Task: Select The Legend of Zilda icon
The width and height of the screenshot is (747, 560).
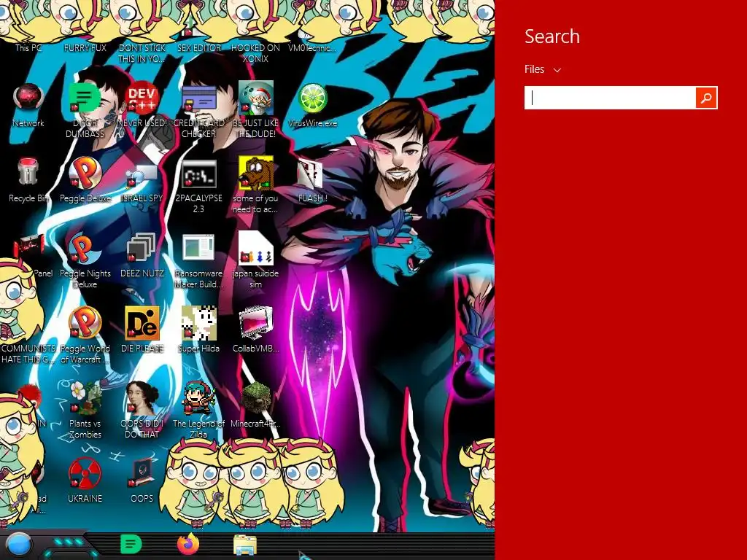Action: 198,397
